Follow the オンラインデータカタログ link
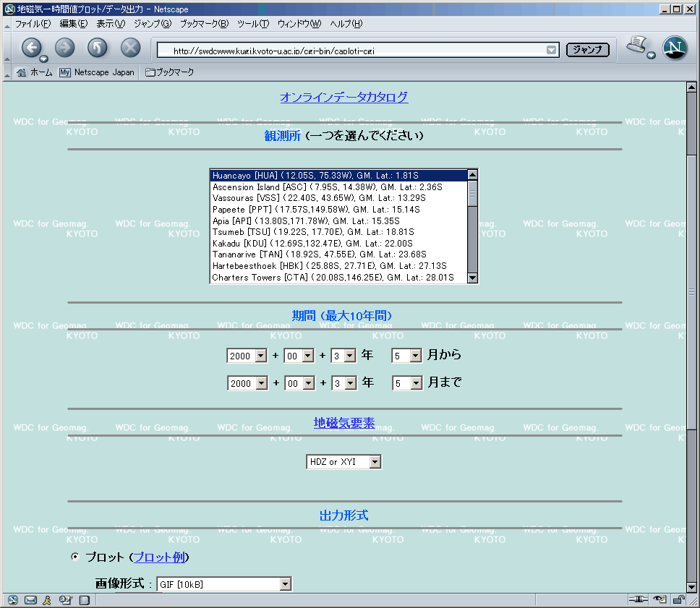The width and height of the screenshot is (700, 608). [343, 97]
